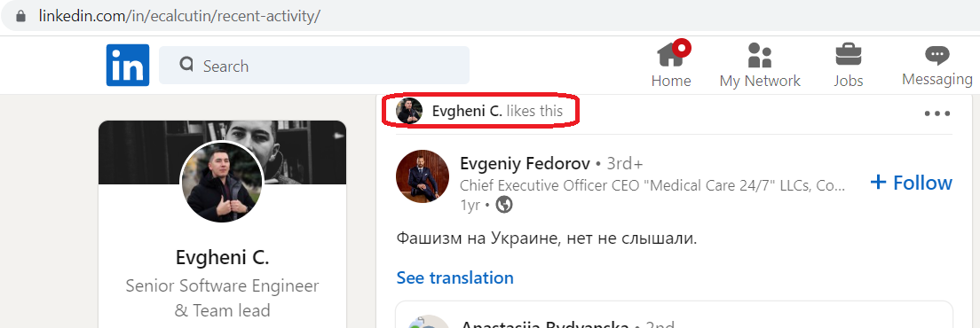Open Evgeniy Fedorov's profile name link
The height and width of the screenshot is (328, 980).
click(525, 164)
